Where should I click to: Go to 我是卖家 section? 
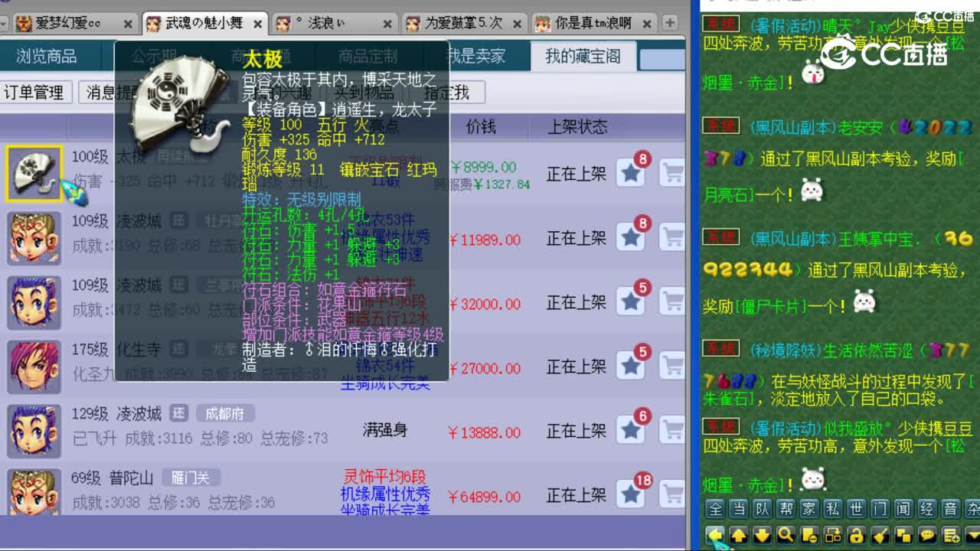pyautogui.click(x=476, y=56)
